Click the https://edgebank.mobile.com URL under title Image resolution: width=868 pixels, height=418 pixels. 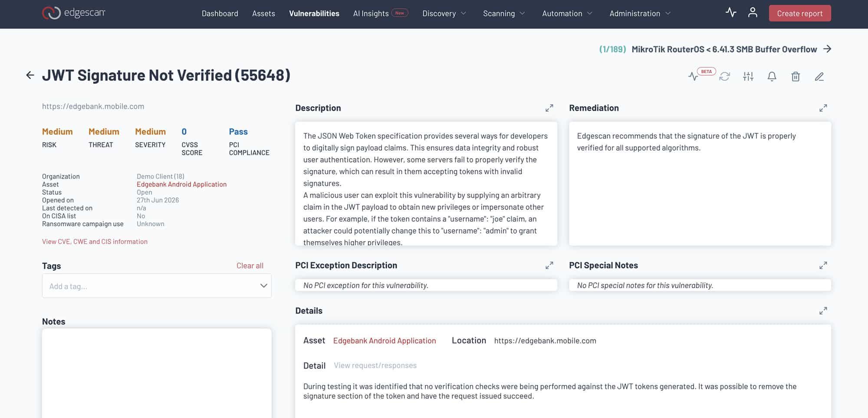[93, 106]
